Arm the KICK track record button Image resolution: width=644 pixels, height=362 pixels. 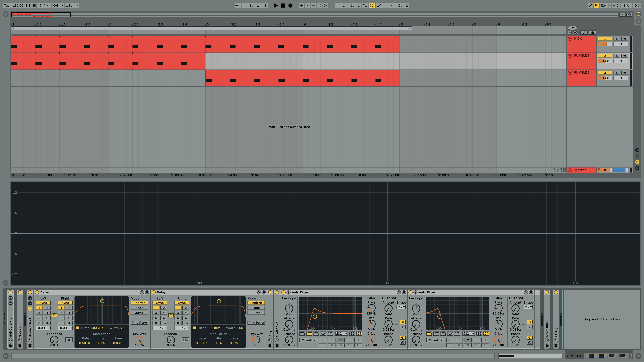[x=625, y=39]
